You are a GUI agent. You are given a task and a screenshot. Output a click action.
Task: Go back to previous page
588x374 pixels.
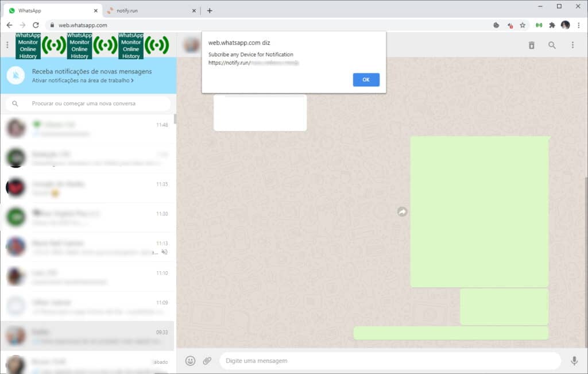click(x=9, y=25)
